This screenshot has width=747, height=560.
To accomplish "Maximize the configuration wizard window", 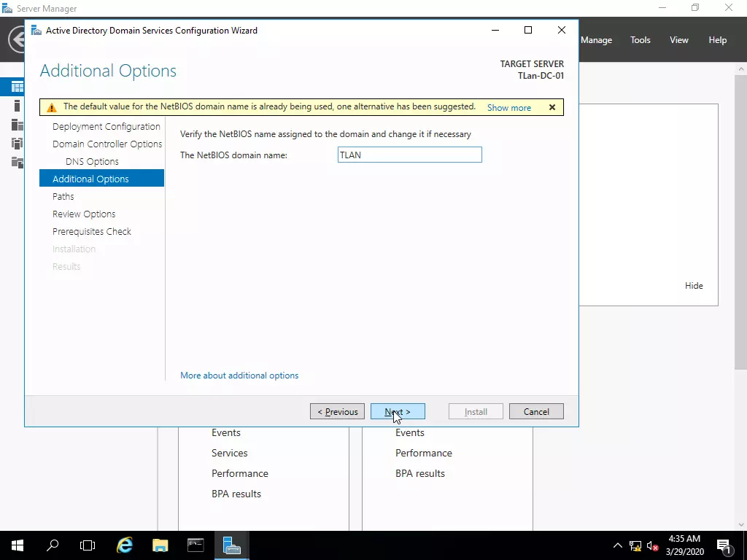I will [x=528, y=30].
